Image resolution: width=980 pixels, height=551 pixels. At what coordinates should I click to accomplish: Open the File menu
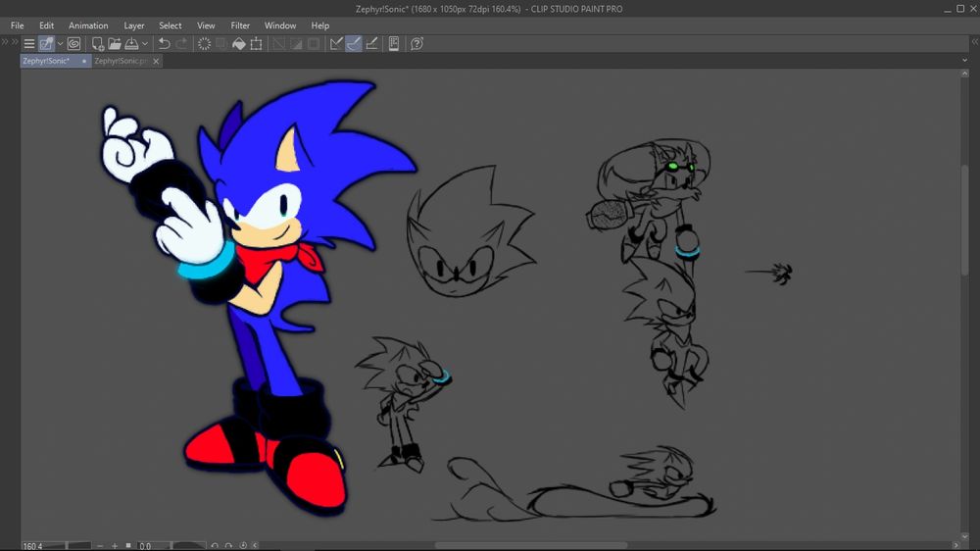[x=17, y=25]
